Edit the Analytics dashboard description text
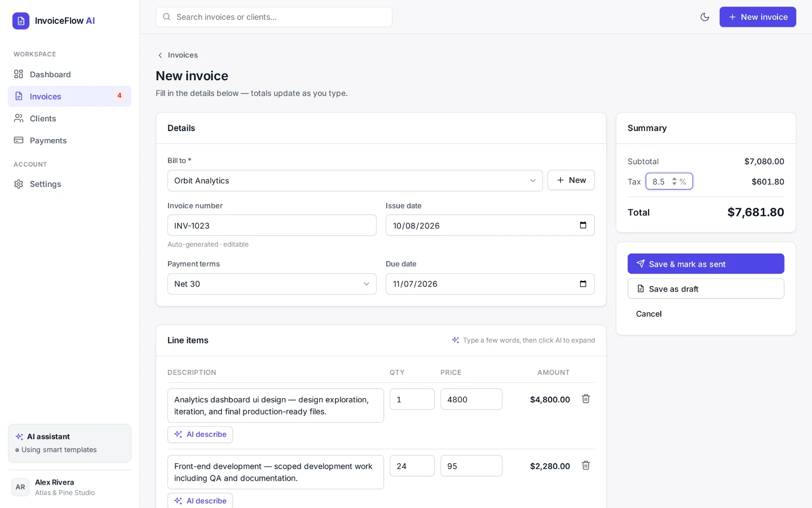Image resolution: width=812 pixels, height=508 pixels. [276, 405]
